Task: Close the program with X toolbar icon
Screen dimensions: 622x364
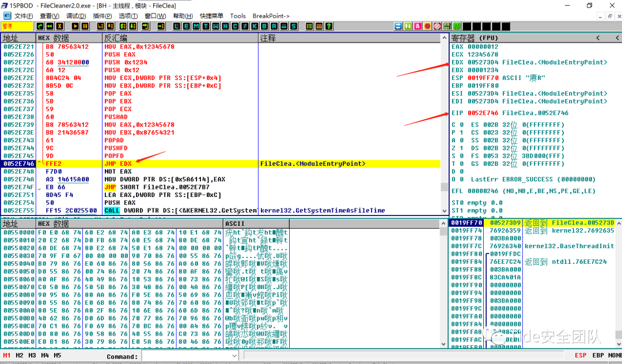Action: [59, 26]
